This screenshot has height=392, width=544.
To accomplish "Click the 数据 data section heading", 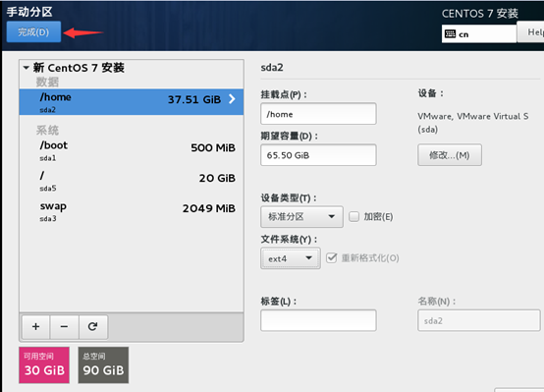I will tap(47, 82).
